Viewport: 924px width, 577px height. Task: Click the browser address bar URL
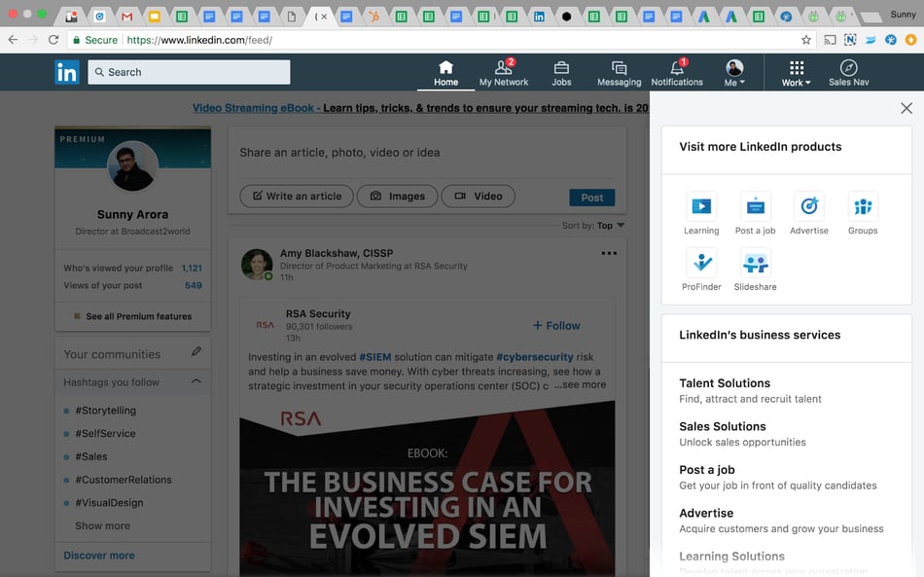(x=199, y=40)
